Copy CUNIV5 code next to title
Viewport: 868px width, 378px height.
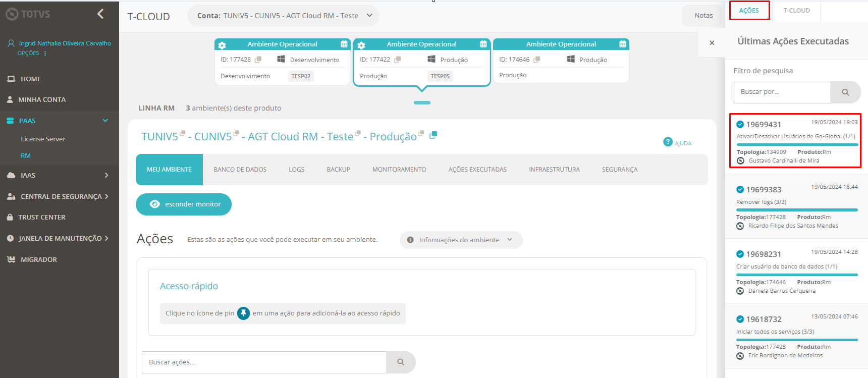point(236,133)
